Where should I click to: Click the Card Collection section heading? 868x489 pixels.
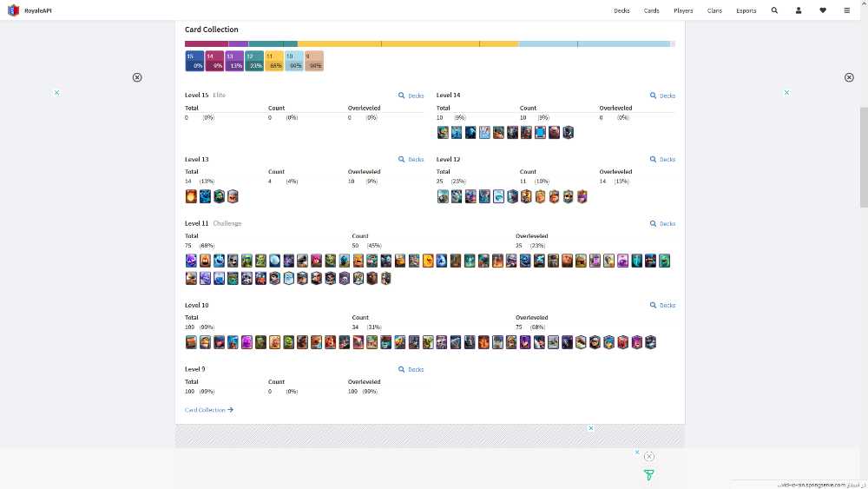tap(212, 30)
